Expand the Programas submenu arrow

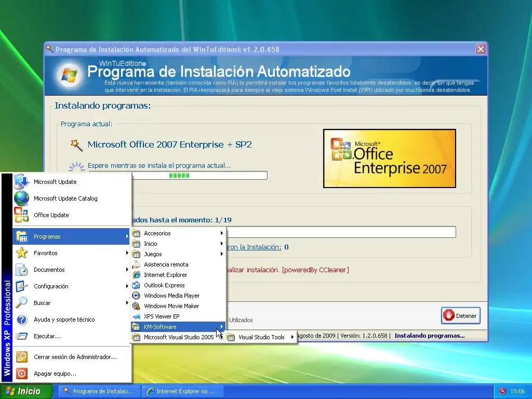[x=127, y=236]
